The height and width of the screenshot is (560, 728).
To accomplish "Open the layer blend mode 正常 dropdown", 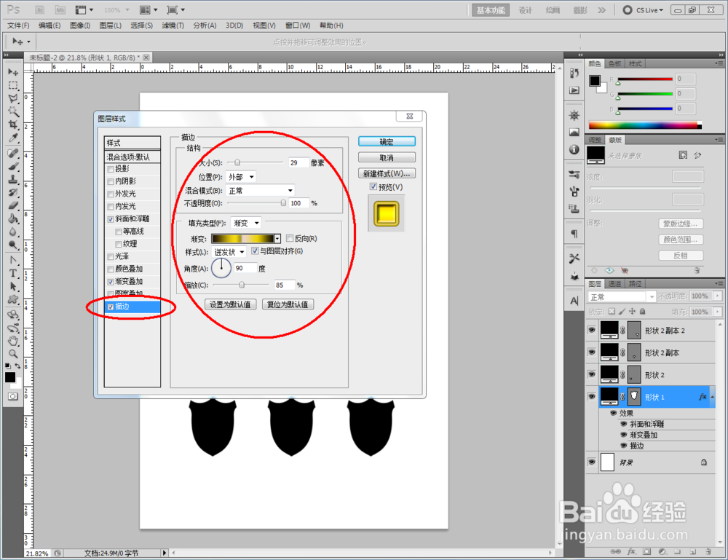I will [621, 296].
